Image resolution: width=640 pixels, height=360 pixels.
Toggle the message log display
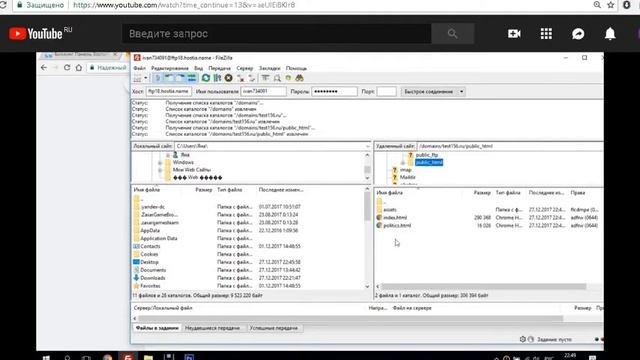[x=158, y=78]
